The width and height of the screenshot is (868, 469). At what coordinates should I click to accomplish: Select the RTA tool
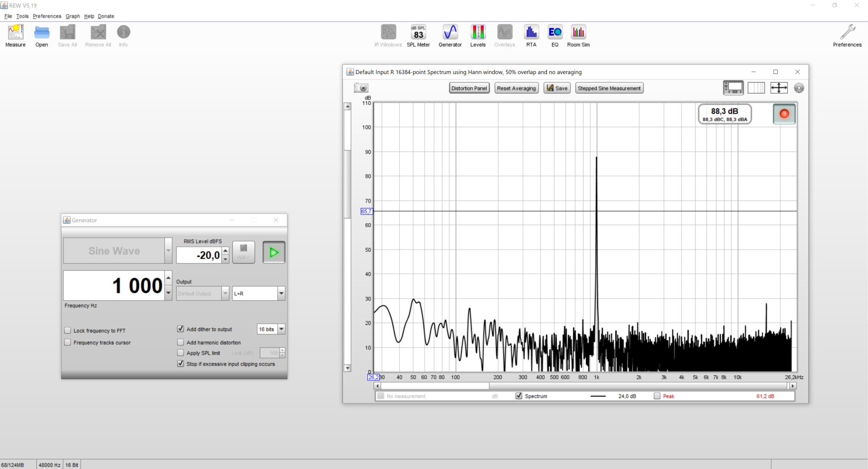(531, 34)
